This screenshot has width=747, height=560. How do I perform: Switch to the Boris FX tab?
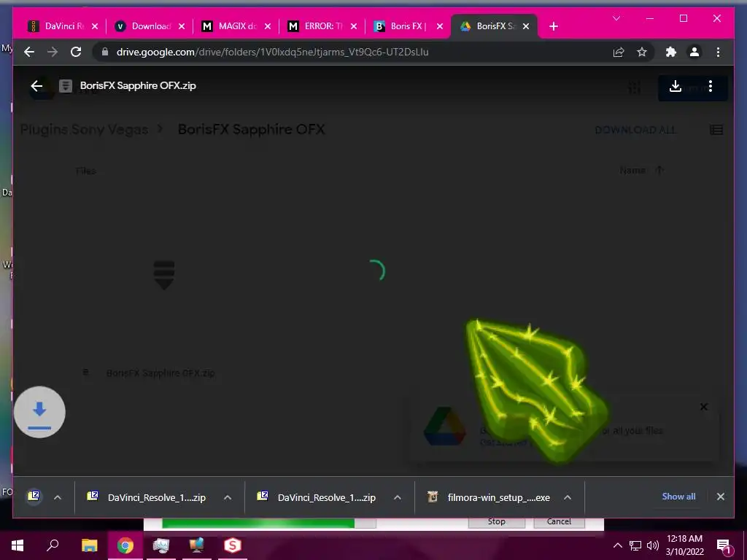[408, 26]
